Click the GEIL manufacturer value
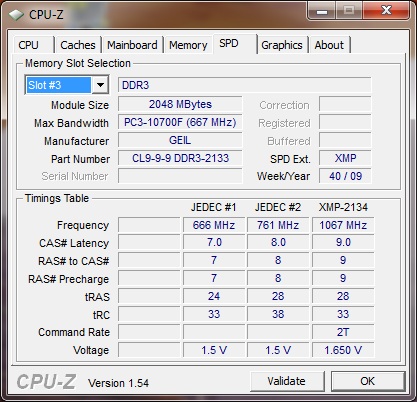 [x=180, y=140]
